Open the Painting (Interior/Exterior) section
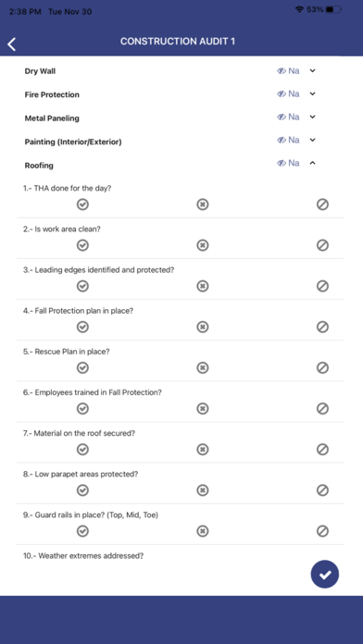 73,142
